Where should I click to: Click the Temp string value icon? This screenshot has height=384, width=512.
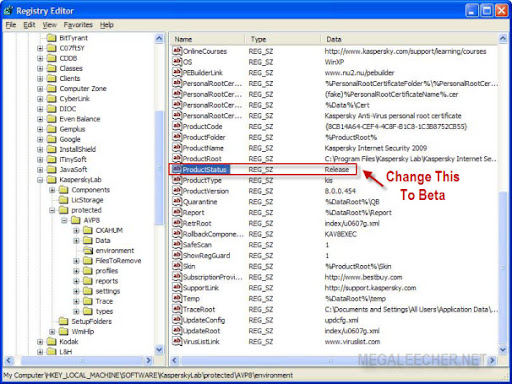(x=177, y=298)
